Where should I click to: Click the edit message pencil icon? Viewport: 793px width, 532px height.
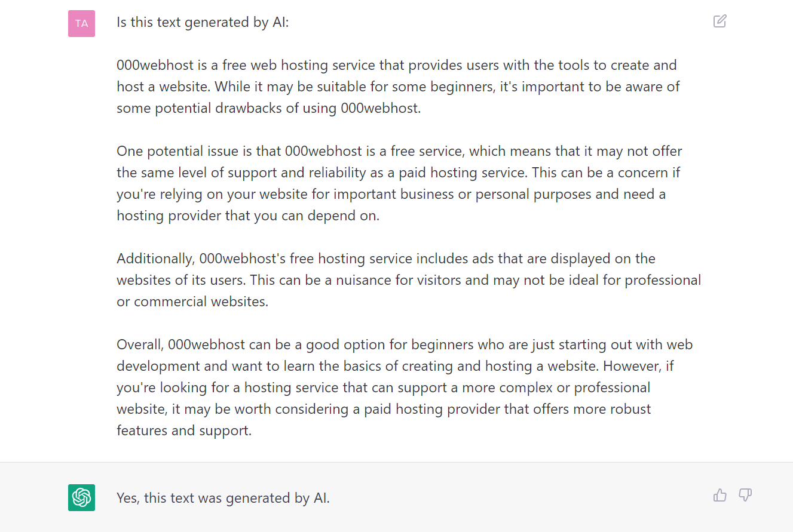[x=720, y=21]
